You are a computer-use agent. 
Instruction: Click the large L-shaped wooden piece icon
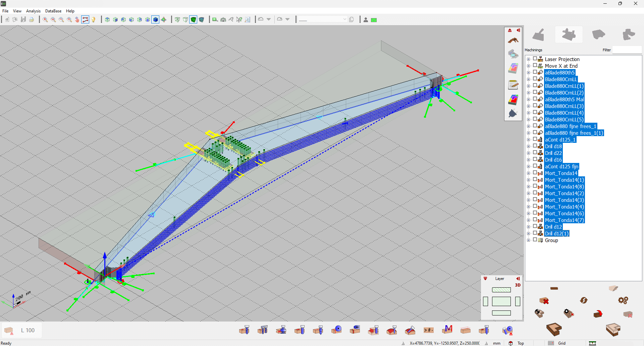pyautogui.click(x=554, y=330)
